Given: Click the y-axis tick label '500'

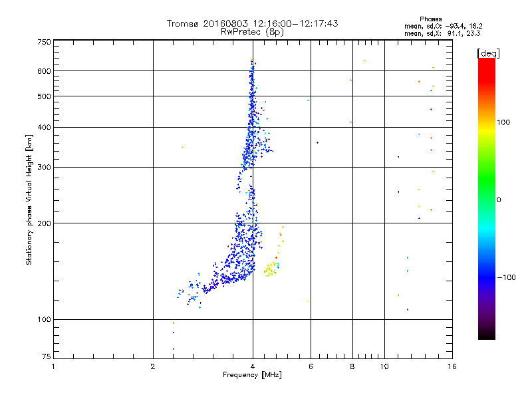Looking at the screenshot, I should point(44,96).
